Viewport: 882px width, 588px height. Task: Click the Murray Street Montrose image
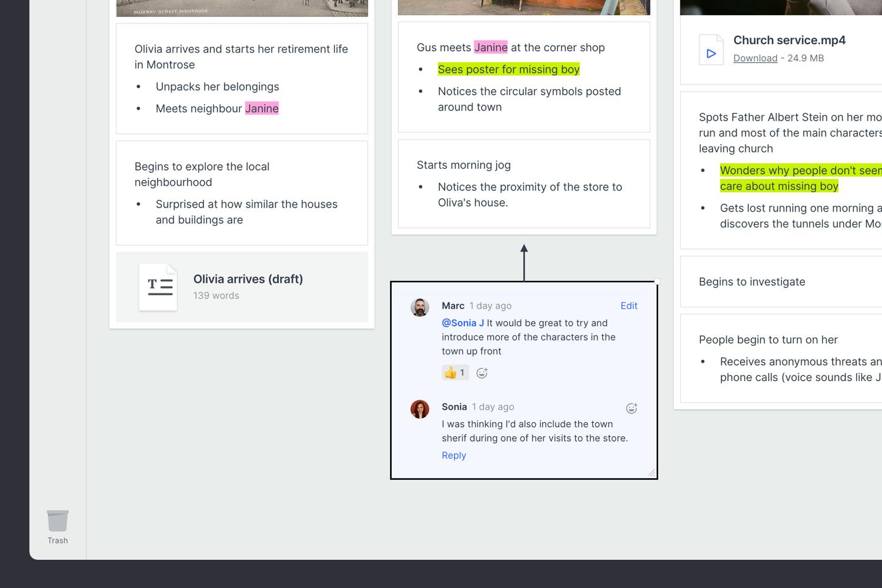pos(242,8)
